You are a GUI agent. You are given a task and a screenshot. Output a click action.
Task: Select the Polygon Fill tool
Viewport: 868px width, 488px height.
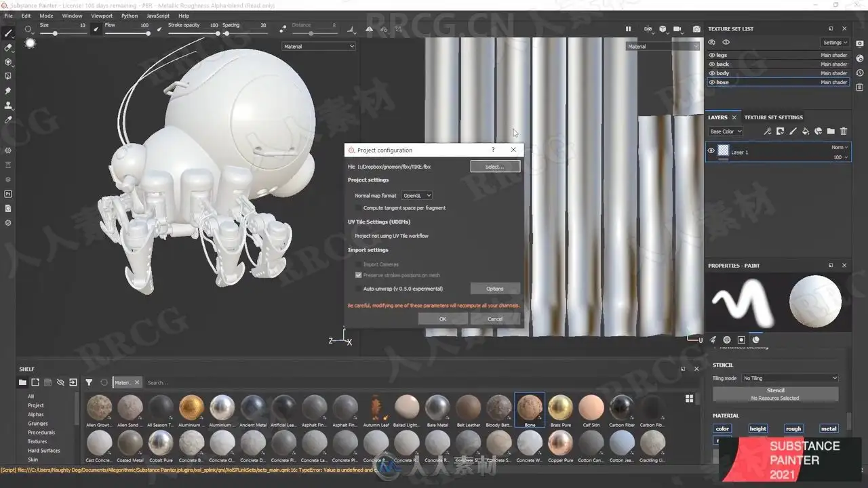(8, 77)
